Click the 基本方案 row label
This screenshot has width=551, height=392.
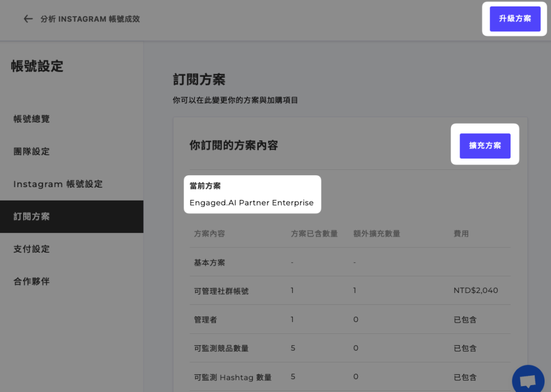pos(209,262)
